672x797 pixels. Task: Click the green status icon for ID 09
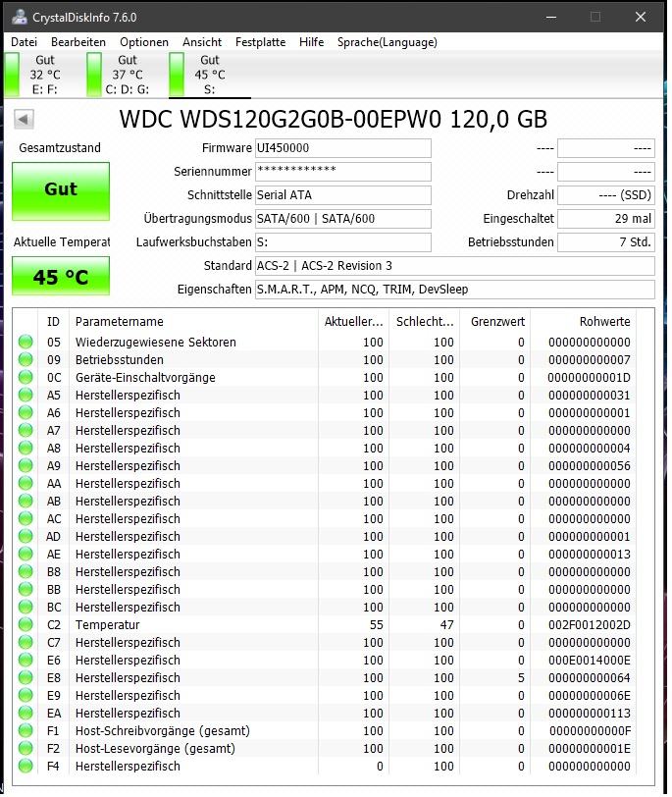point(26,359)
